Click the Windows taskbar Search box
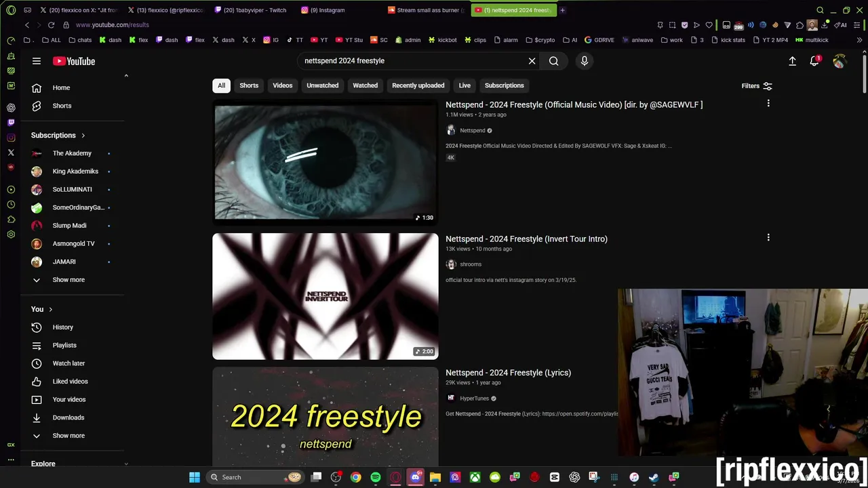Viewport: 868px width, 488px height. coord(255,477)
